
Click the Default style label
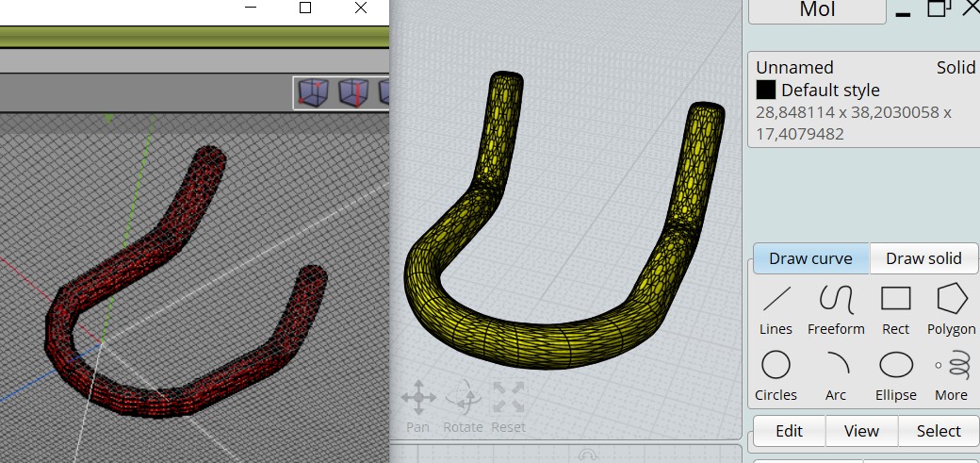click(x=830, y=91)
